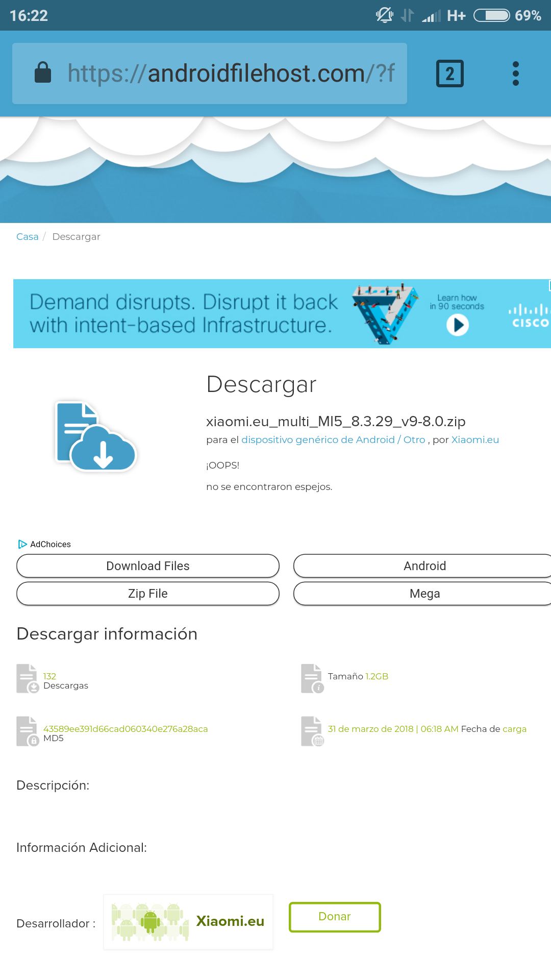Image resolution: width=551 pixels, height=980 pixels.
Task: Click the AdChoices icon
Action: (22, 544)
